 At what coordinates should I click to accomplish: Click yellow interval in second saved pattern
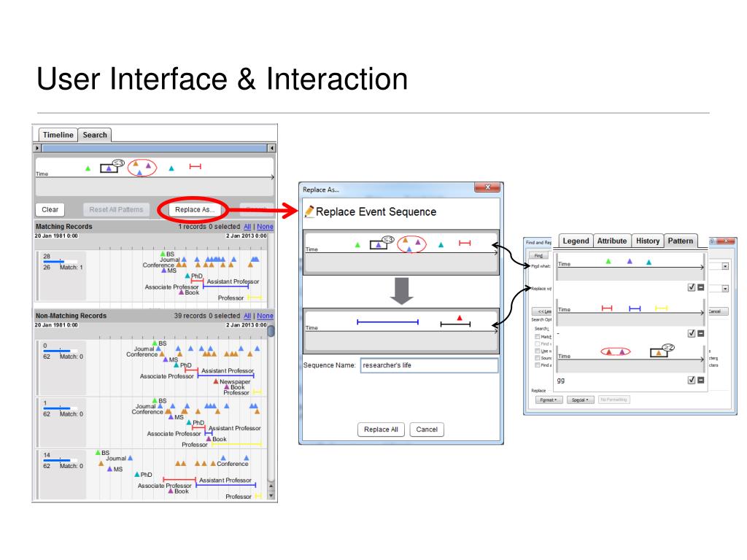[661, 308]
